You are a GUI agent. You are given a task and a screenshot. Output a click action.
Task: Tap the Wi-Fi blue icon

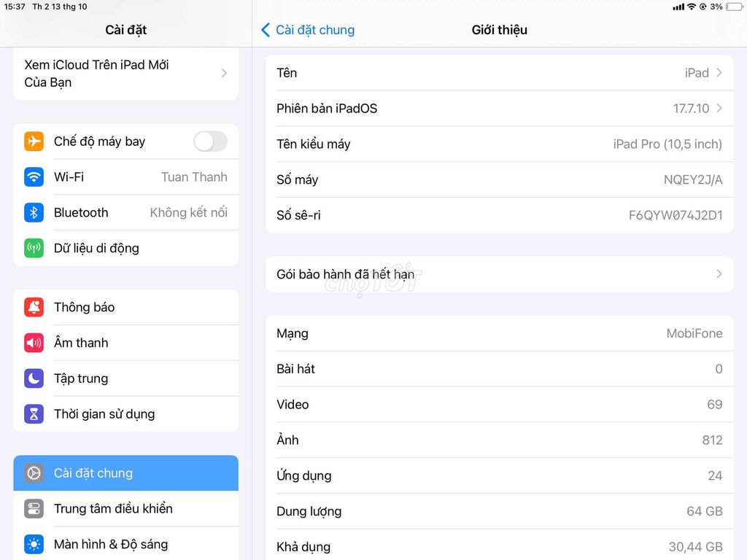click(34, 177)
